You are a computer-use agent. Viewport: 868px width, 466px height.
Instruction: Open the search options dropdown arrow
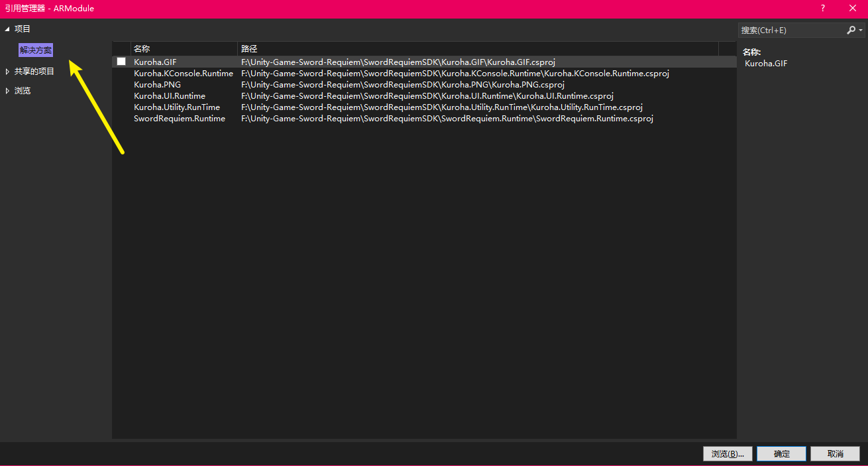point(861,30)
